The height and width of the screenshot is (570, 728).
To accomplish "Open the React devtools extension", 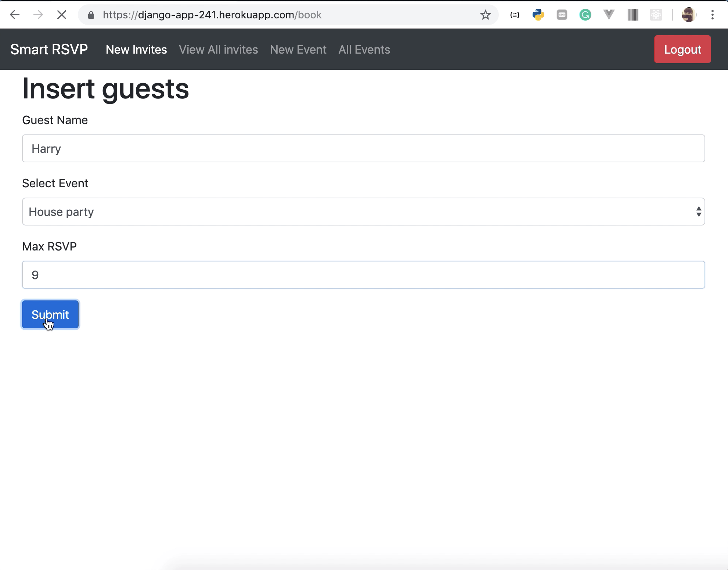I will [x=656, y=15].
